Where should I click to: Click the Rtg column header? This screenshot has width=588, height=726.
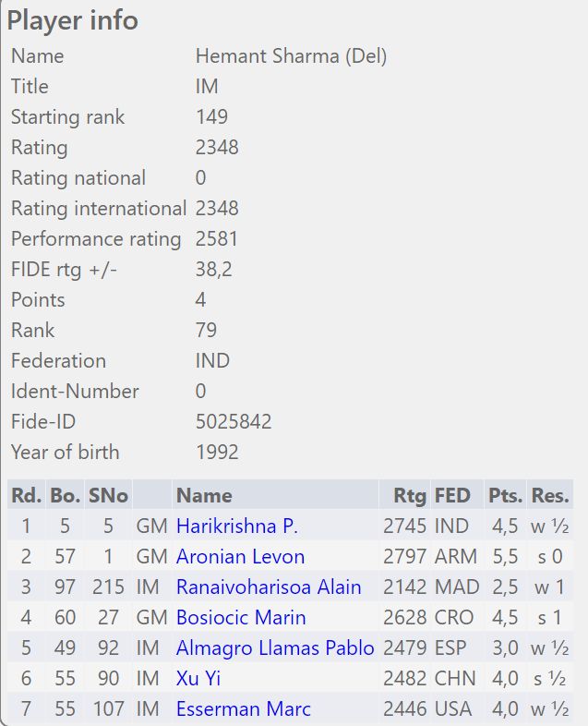pos(410,495)
